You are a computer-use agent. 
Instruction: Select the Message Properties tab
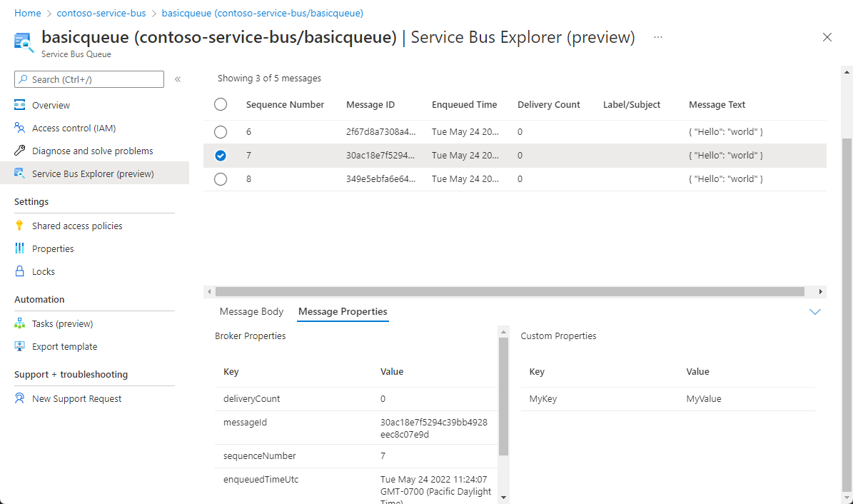click(x=343, y=312)
